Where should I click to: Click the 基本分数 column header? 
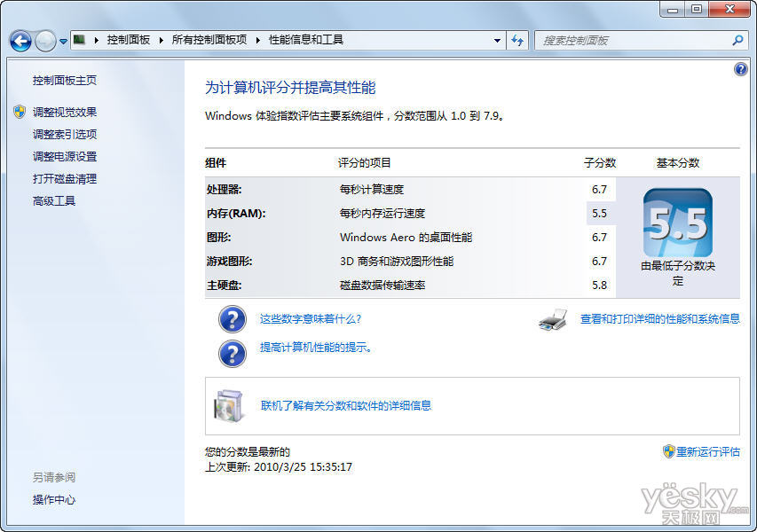pos(678,163)
